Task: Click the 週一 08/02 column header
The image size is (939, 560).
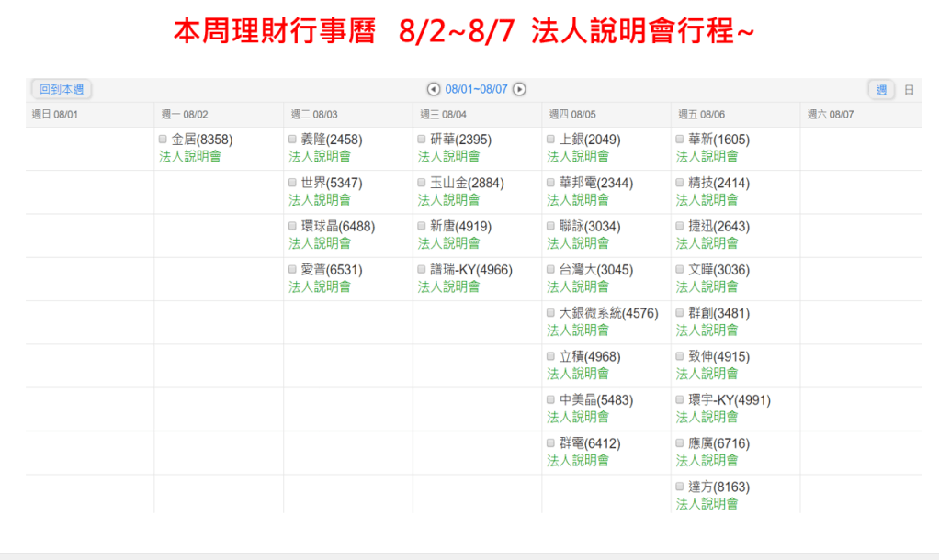Action: [185, 115]
